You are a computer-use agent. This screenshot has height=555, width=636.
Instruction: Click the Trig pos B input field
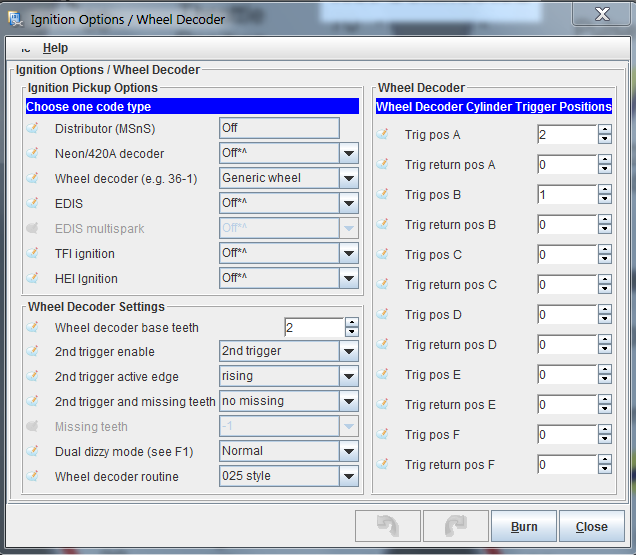click(x=567, y=194)
